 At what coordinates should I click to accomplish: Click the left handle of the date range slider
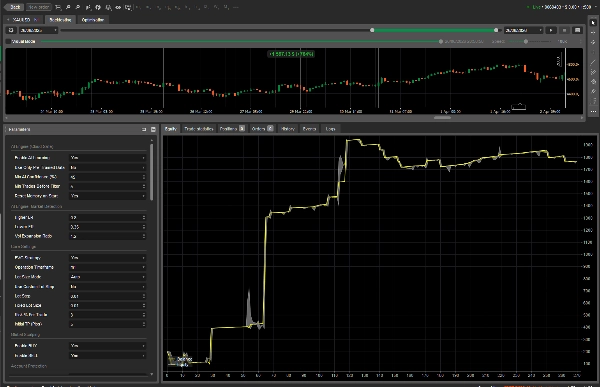coord(372,30)
